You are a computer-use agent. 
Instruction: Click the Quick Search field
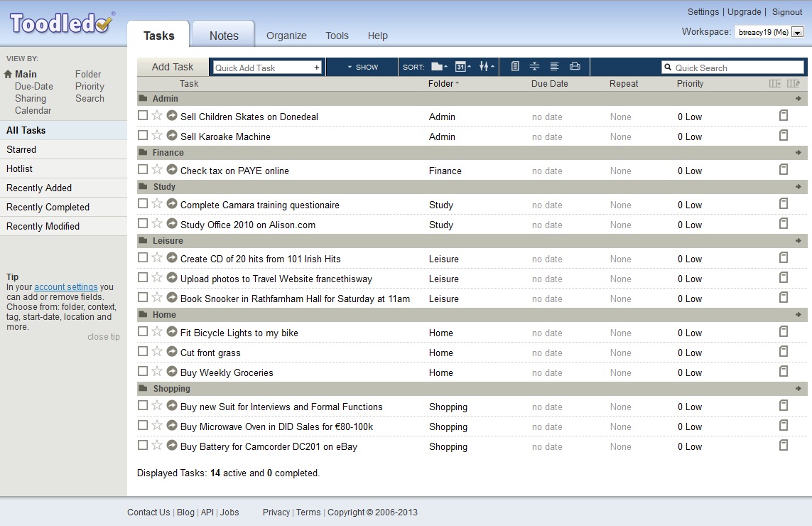732,68
